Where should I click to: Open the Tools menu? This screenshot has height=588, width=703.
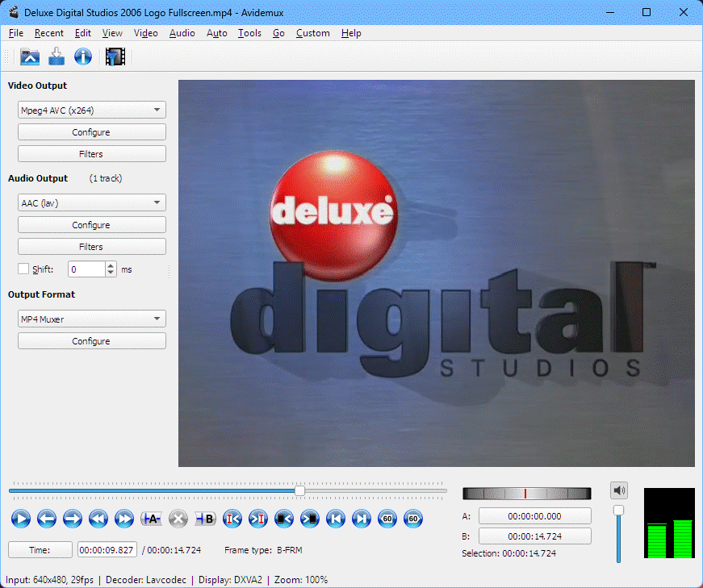coord(249,33)
